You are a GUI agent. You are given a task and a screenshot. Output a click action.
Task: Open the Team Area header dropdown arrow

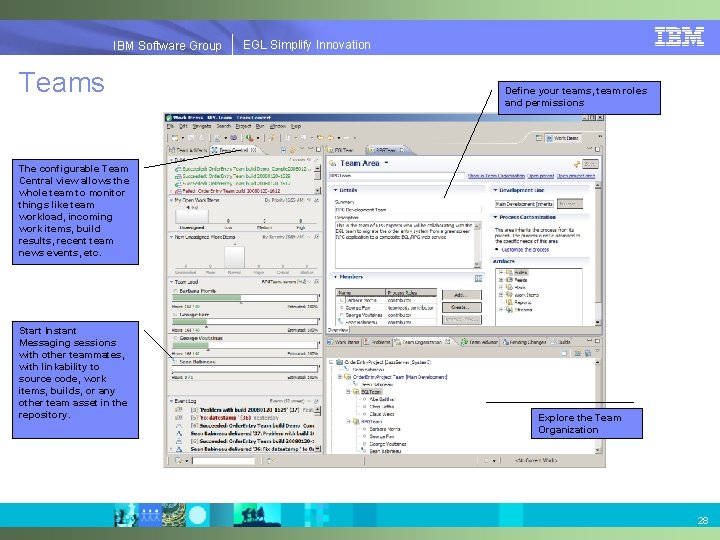point(386,163)
